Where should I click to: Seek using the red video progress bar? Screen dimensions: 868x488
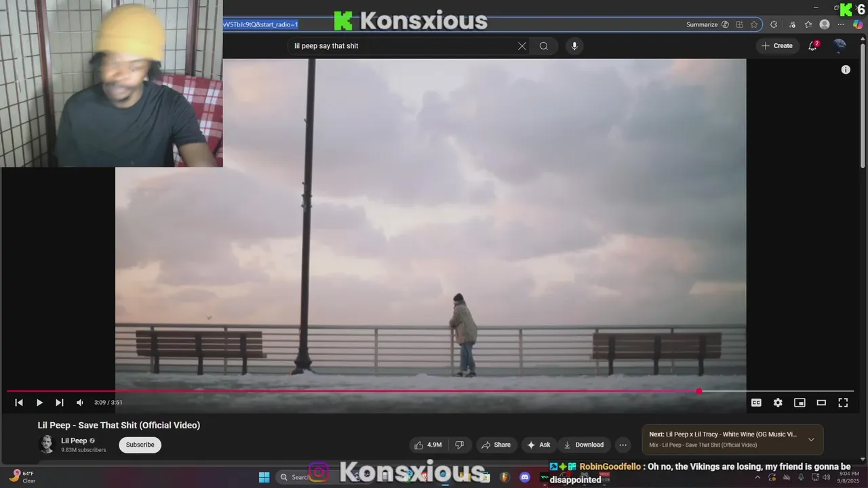point(430,391)
